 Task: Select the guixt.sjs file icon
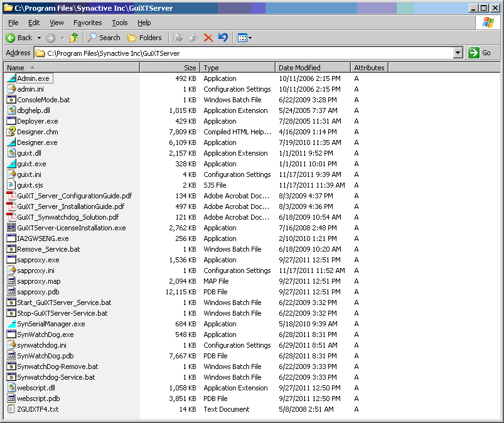[x=11, y=185]
